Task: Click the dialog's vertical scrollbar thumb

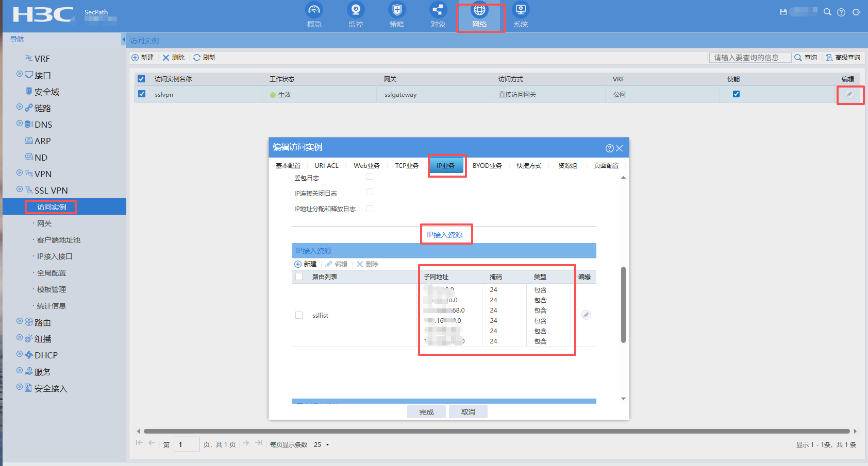Action: [x=623, y=304]
